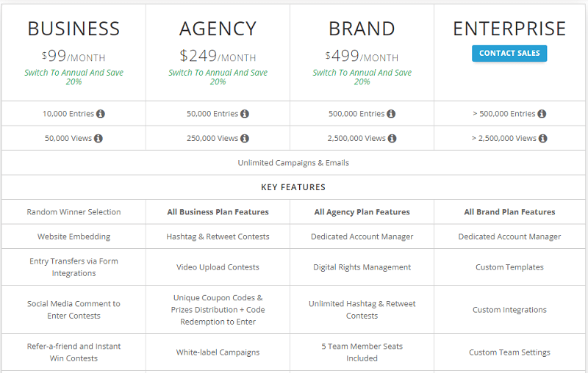Click info icon beside 10,000 Entries

coord(101,114)
